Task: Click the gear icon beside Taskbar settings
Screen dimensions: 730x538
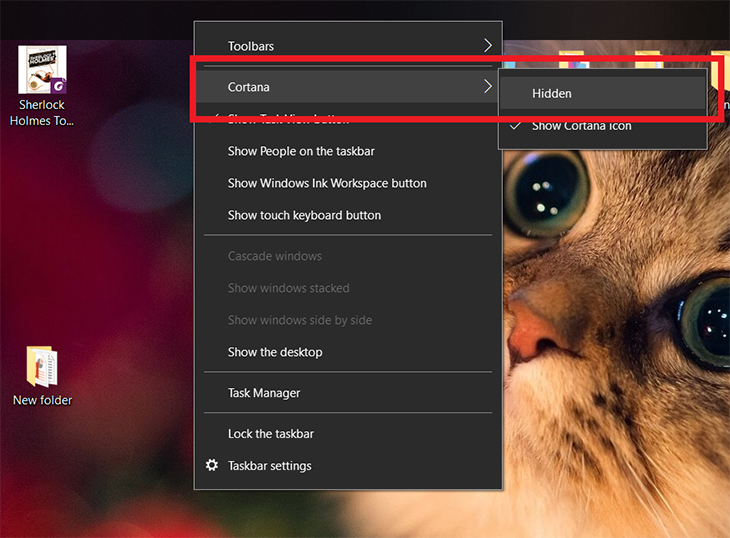Action: coord(212,465)
